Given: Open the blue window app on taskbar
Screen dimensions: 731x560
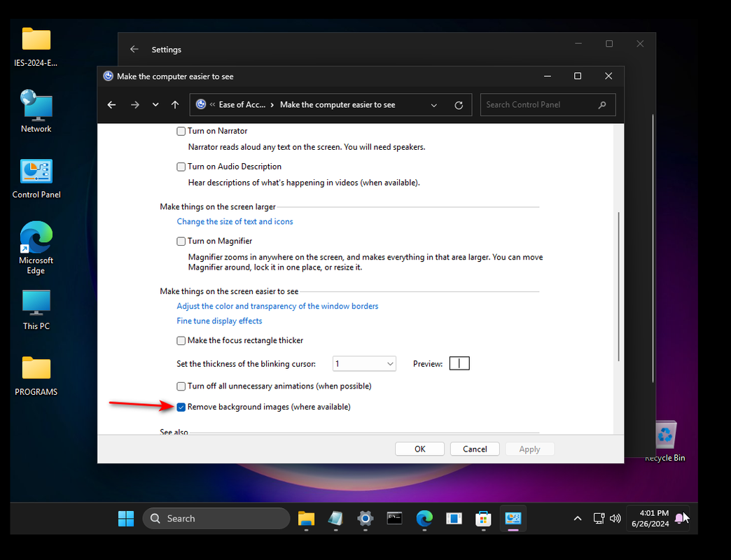Looking at the screenshot, I should pyautogui.click(x=454, y=519).
